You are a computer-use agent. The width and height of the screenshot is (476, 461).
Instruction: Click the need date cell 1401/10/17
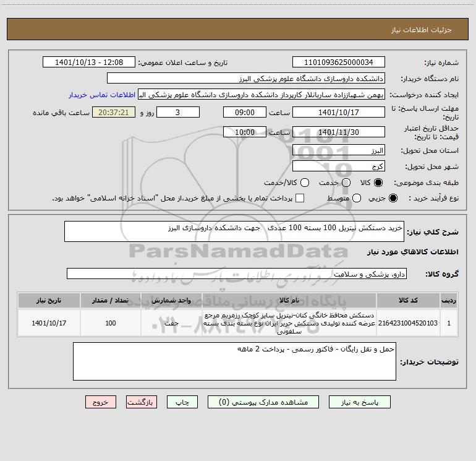[x=49, y=323]
